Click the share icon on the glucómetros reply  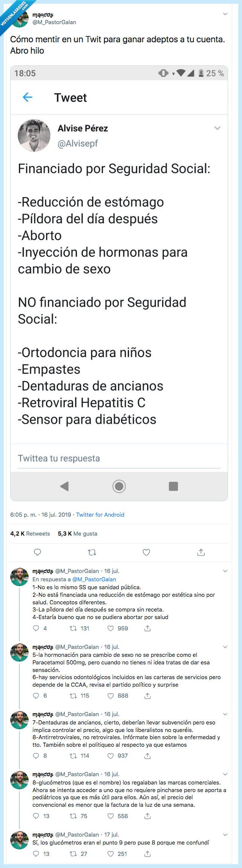pyautogui.click(x=147, y=816)
